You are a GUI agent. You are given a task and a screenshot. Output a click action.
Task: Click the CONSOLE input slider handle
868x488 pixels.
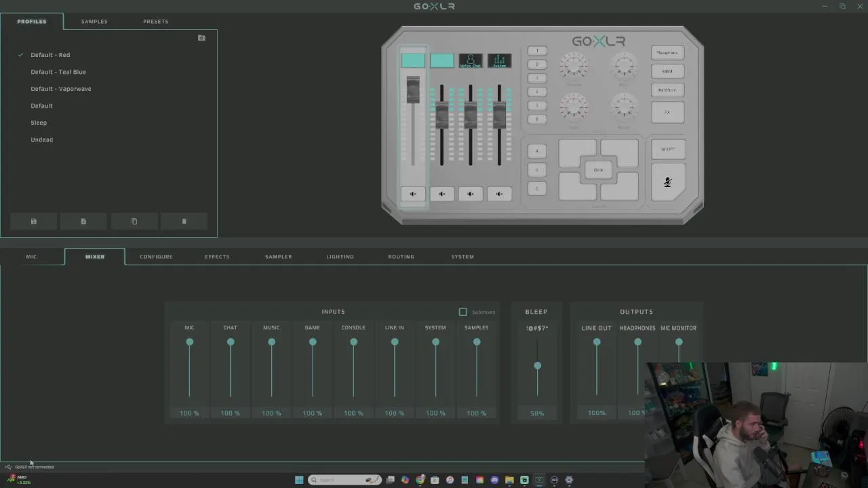tap(353, 342)
